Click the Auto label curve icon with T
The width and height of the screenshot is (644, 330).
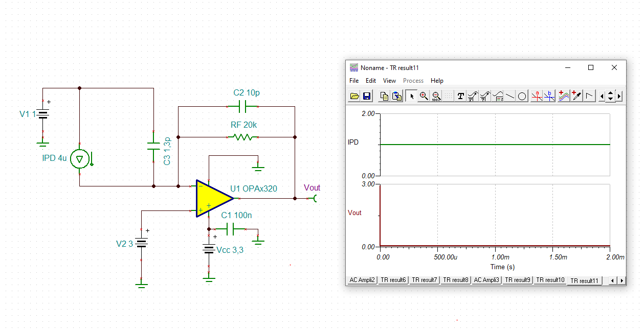pyautogui.click(x=473, y=96)
